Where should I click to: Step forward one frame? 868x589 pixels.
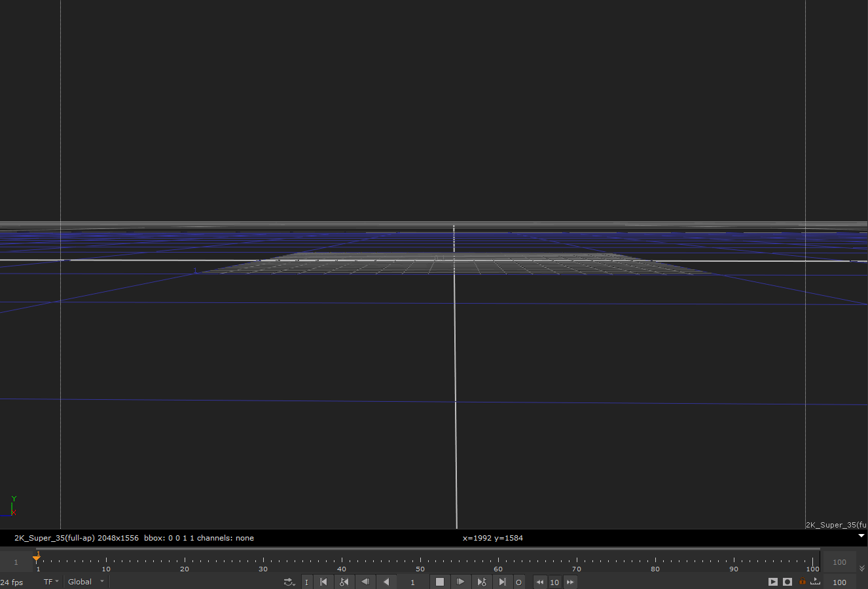coord(461,582)
